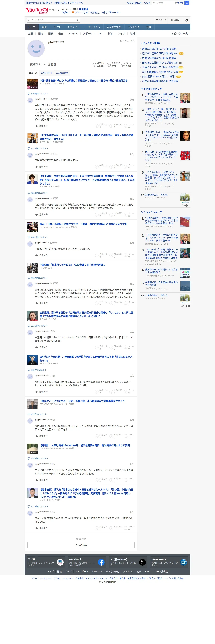Switch to the エキスパート comment tab
215x644 pixels.
tap(47, 73)
